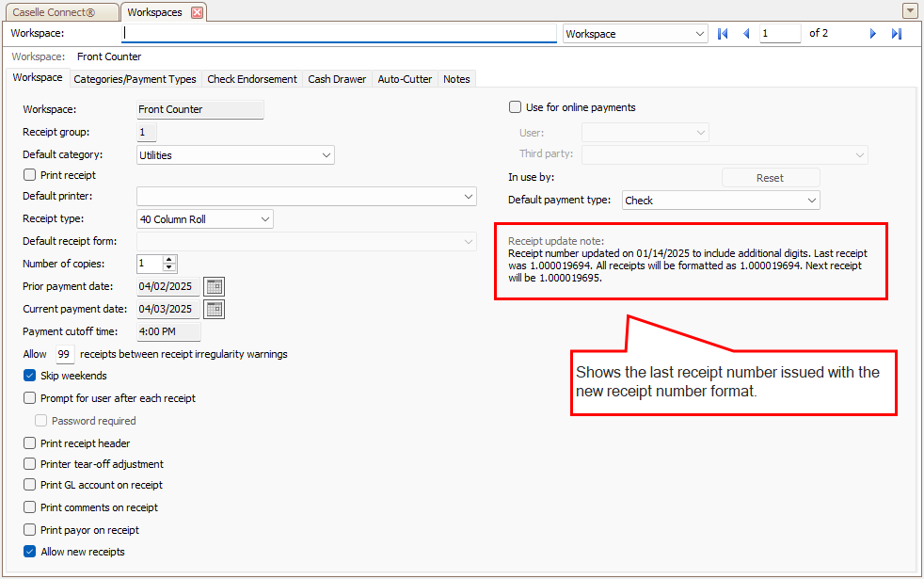Switch to Categories/Payment Types tab

coord(135,79)
